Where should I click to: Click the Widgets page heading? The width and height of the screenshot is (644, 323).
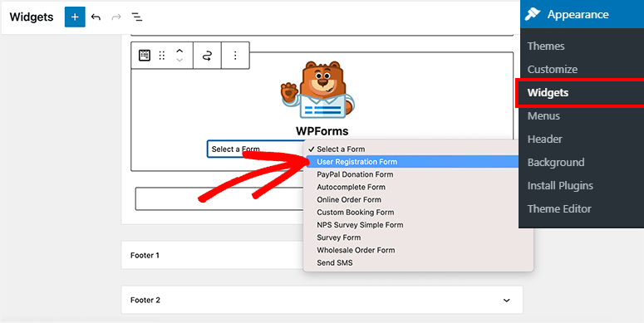(32, 17)
